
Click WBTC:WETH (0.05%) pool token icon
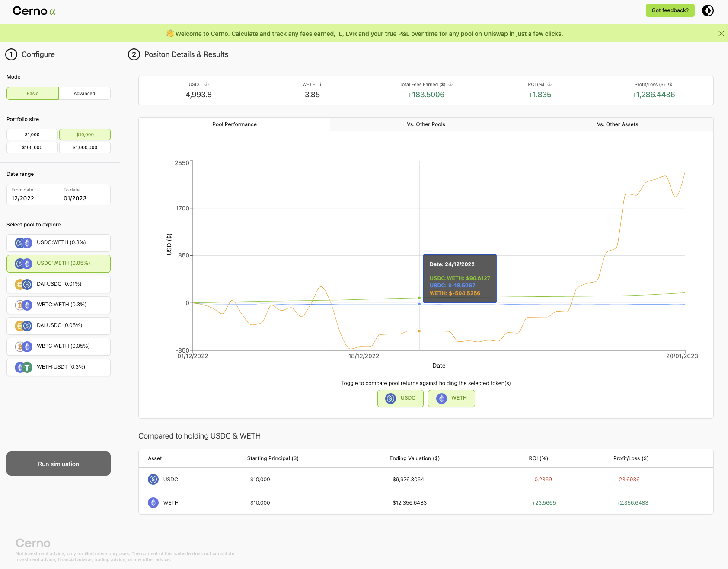(x=23, y=346)
